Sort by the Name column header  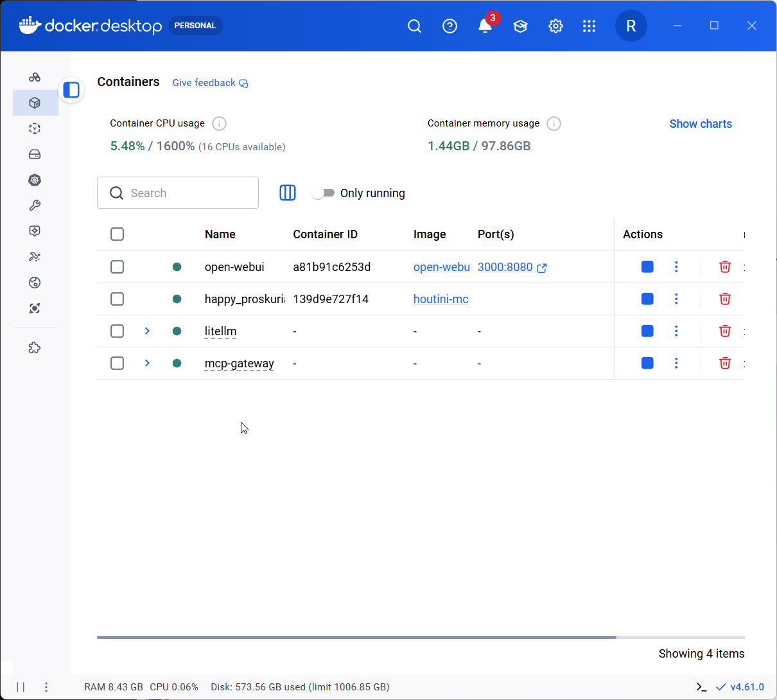pos(220,234)
